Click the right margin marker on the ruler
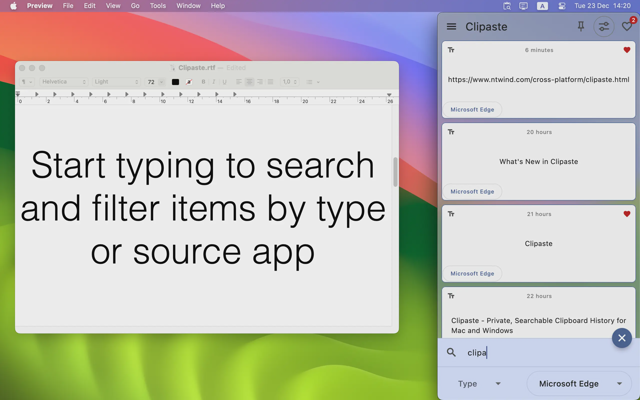This screenshot has width=640, height=400. (x=389, y=95)
